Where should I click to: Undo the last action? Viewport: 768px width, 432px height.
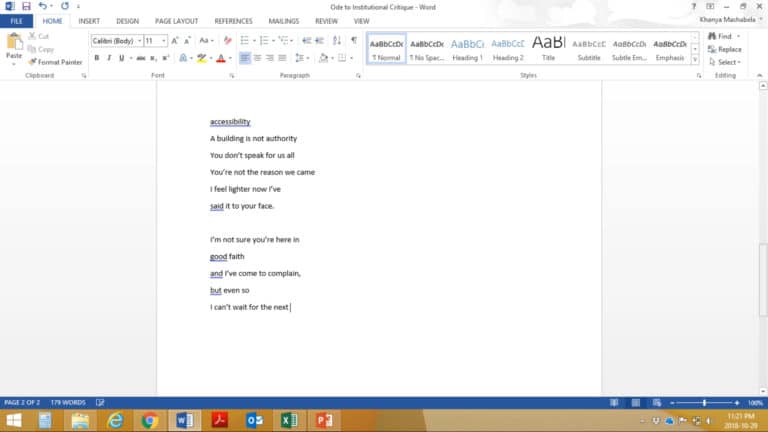click(x=41, y=6)
